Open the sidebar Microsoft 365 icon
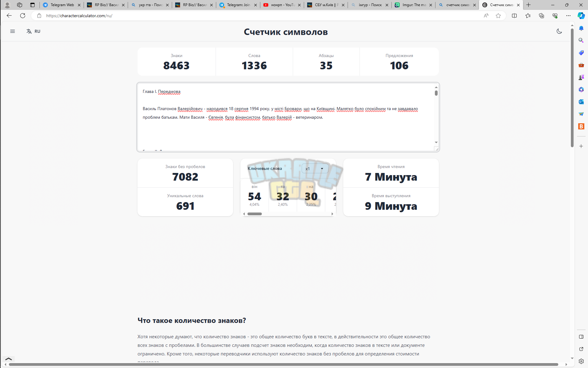The height and width of the screenshot is (368, 588). pos(581,90)
